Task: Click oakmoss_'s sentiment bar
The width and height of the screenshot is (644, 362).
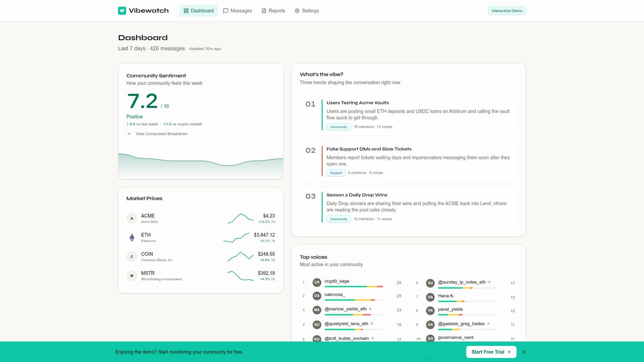Action: (x=354, y=300)
